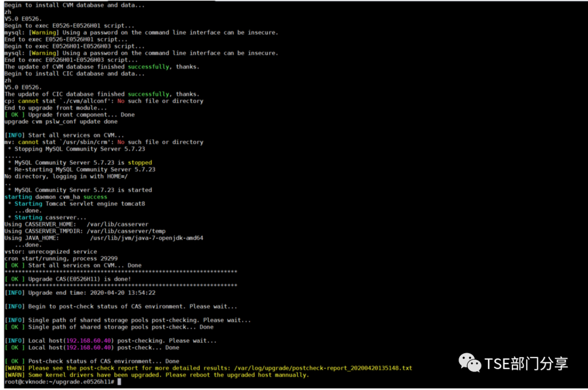This screenshot has height=390, width=588.
Task: Click the error line 'cp: cannot stat ./cvm/allconf'
Action: click(103, 101)
